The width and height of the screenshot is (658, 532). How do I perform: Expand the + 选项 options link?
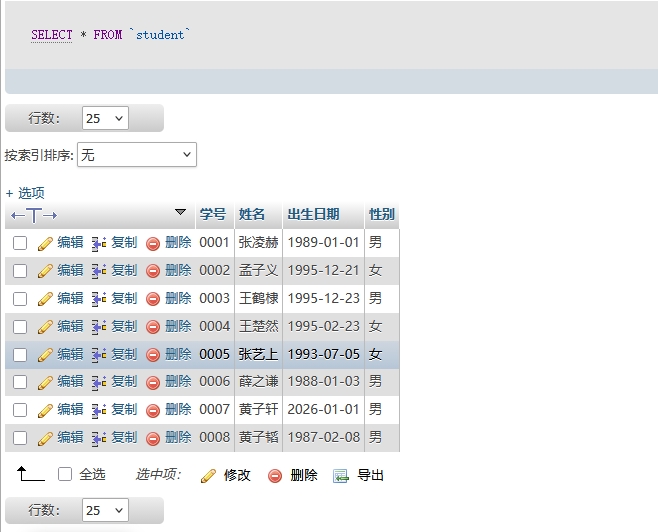click(x=25, y=193)
